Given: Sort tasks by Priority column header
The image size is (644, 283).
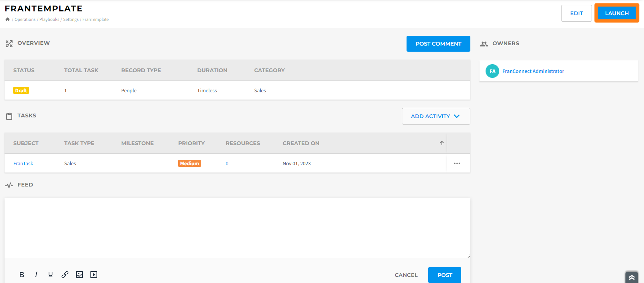Looking at the screenshot, I should point(191,143).
